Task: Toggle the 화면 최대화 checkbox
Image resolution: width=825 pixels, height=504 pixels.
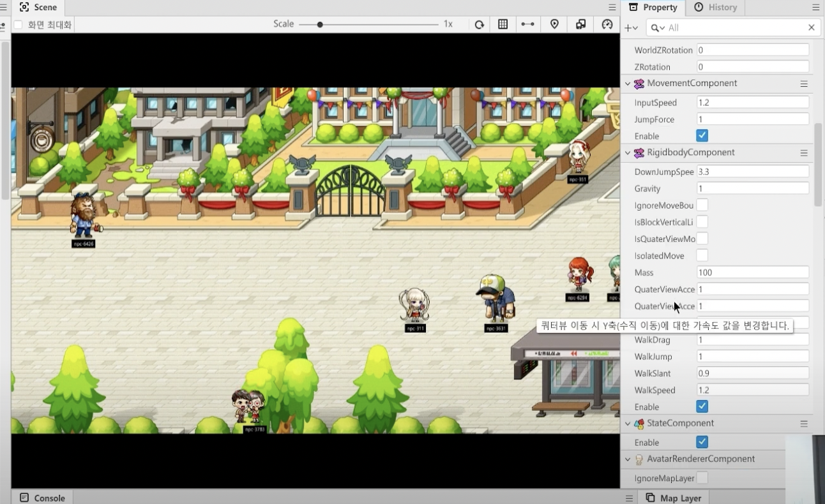Action: (18, 25)
